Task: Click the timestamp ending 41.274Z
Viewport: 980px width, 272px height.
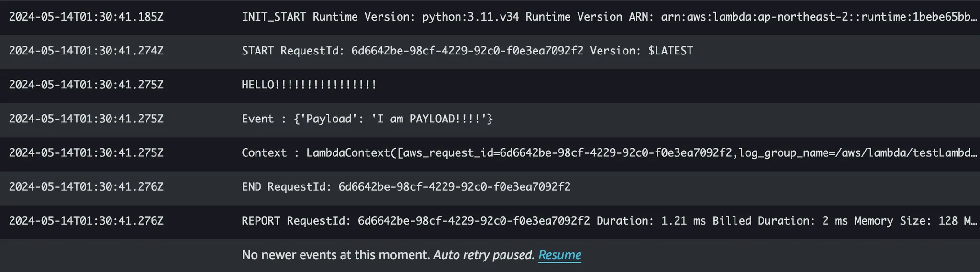Action: coord(86,51)
